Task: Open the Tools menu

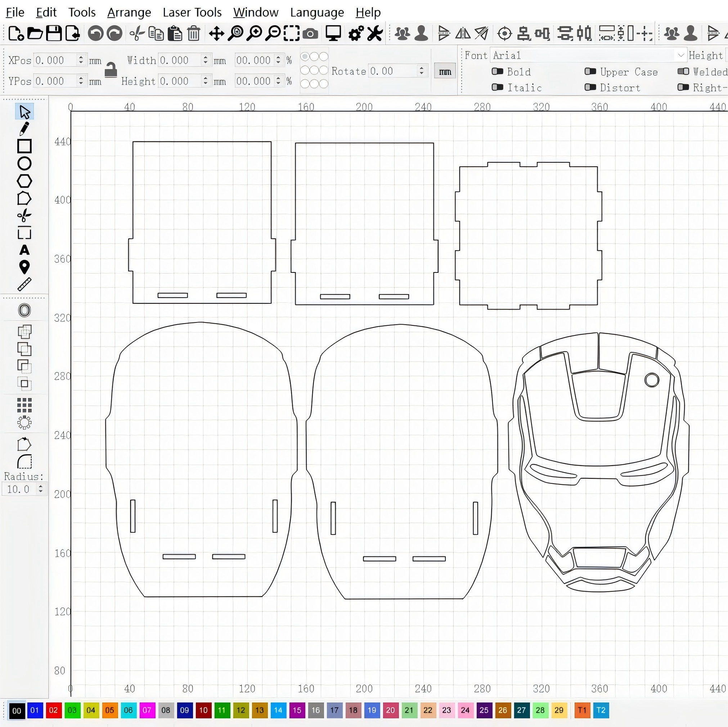Action: pyautogui.click(x=82, y=13)
